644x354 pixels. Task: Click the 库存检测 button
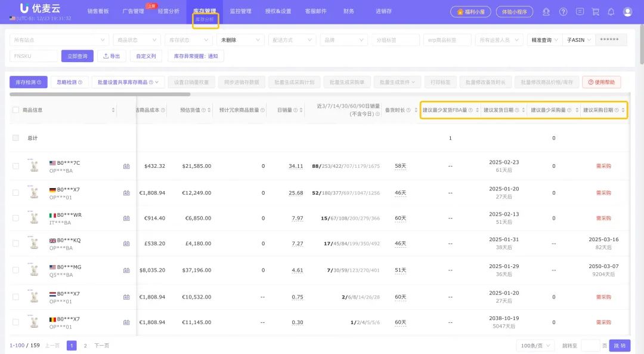(x=29, y=82)
